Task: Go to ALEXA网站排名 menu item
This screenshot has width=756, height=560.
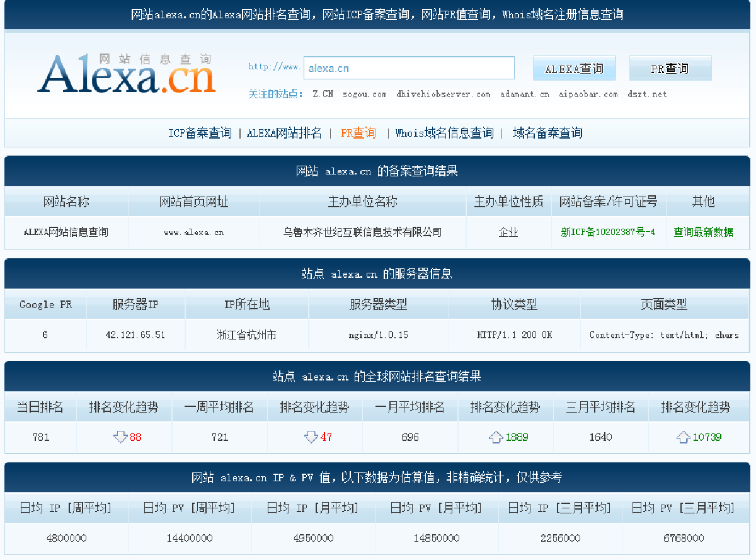Action: tap(284, 133)
